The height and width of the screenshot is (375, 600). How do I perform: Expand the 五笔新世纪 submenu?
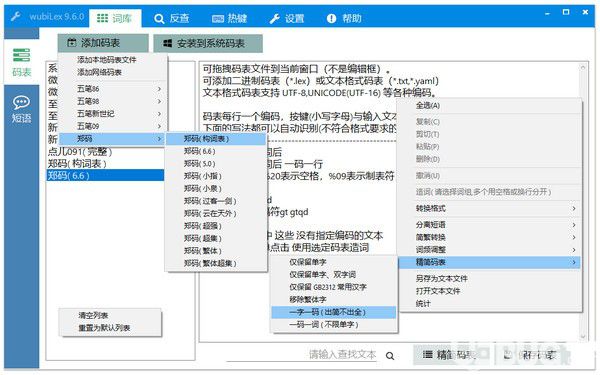[112, 114]
